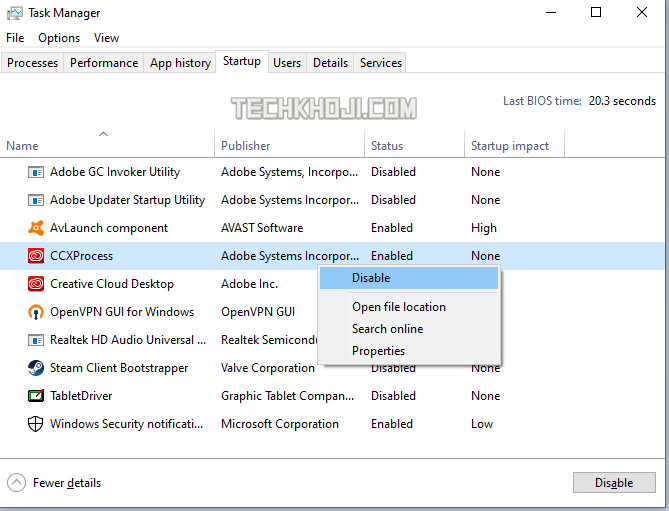Select the Creative Cloud Desktop entry name
This screenshot has height=511, width=669.
[112, 284]
